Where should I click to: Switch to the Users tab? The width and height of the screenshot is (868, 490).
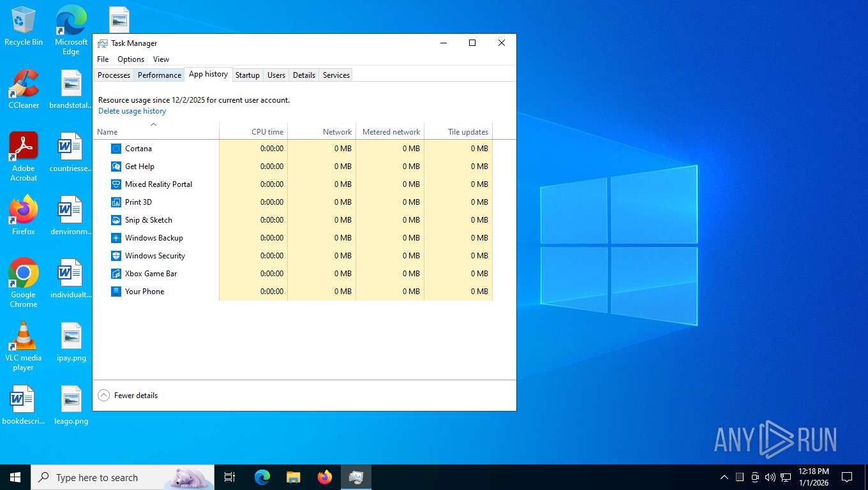[x=276, y=75]
